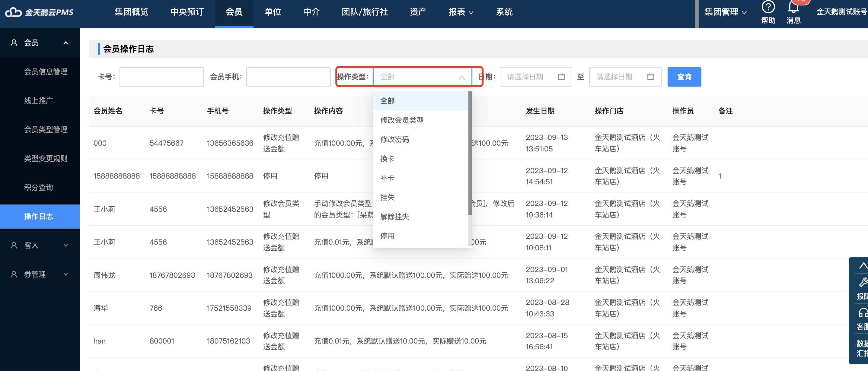Open 会员类型管理 in sidebar
Screen dimensions: 868x371
(x=46, y=130)
